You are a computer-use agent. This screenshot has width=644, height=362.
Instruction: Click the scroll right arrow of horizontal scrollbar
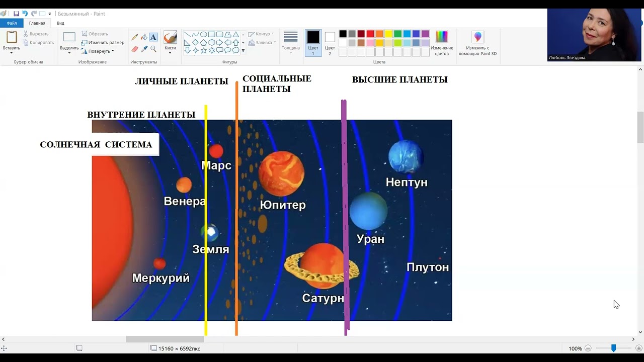(x=633, y=339)
